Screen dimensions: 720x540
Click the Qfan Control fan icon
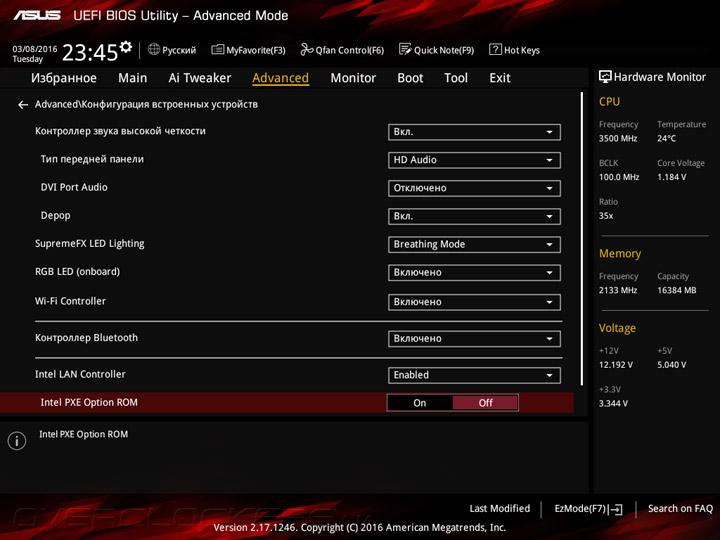click(306, 50)
